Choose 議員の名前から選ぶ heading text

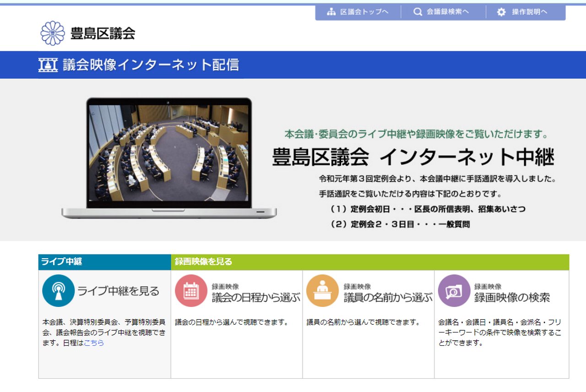tap(388, 298)
